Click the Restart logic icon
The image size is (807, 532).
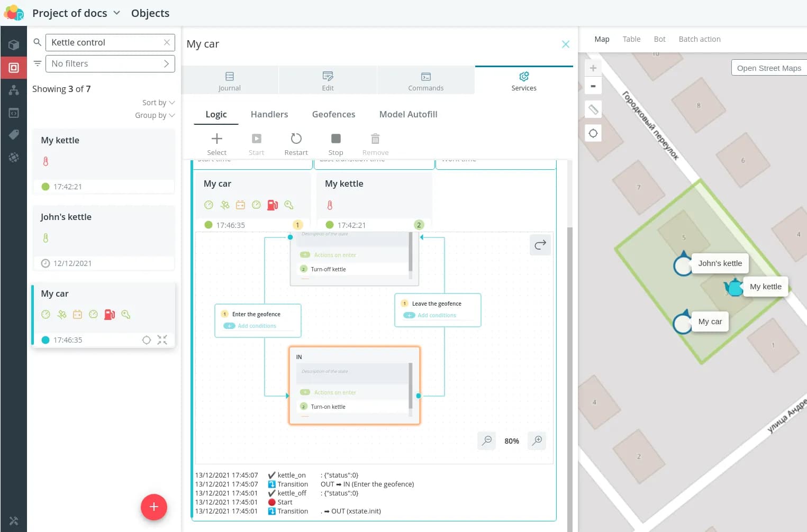pyautogui.click(x=296, y=139)
